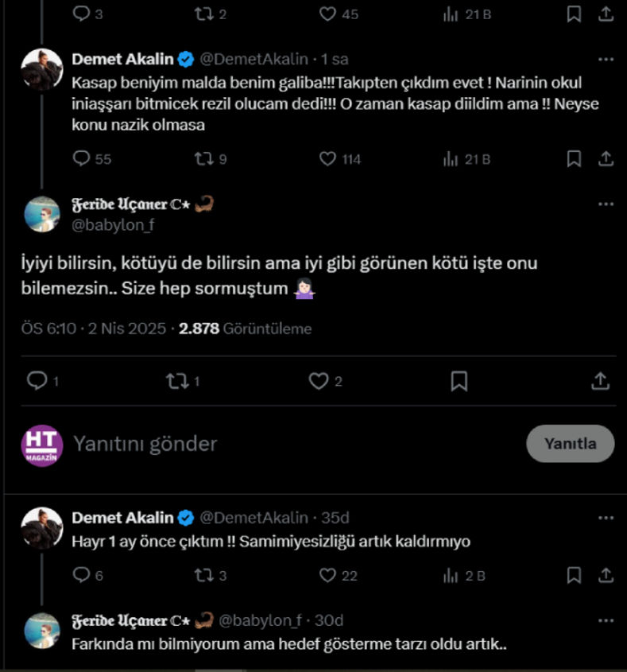
Task: Like the main Feride Uçaner tweet
Action: click(x=319, y=382)
